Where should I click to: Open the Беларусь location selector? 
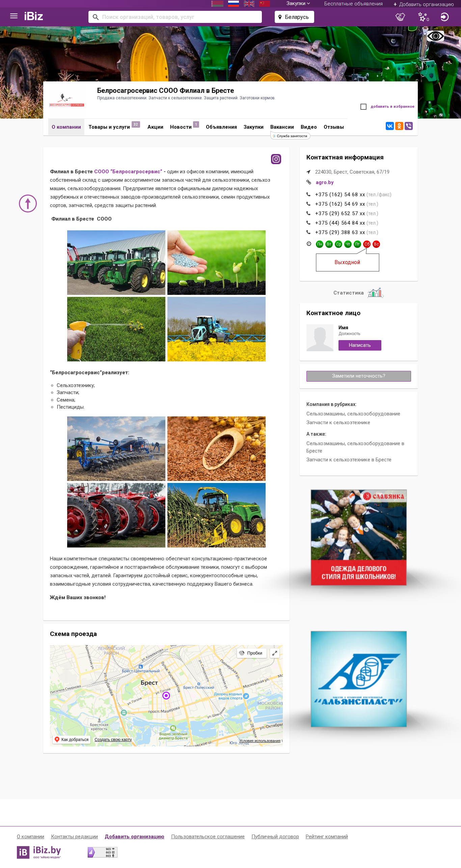294,17
